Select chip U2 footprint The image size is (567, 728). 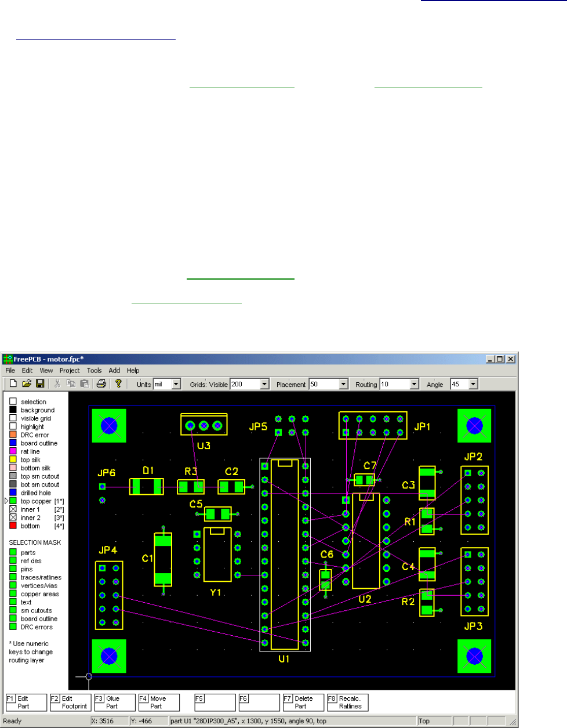(x=366, y=541)
